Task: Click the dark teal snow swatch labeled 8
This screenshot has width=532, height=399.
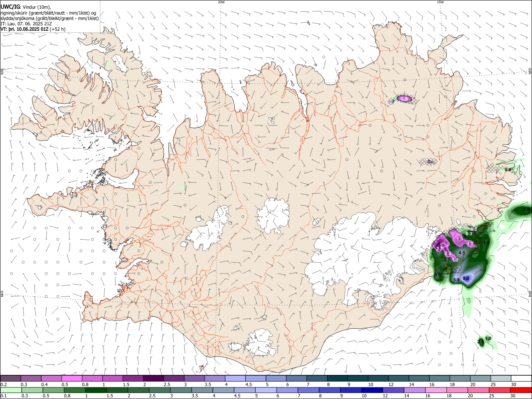Action: coord(337,378)
